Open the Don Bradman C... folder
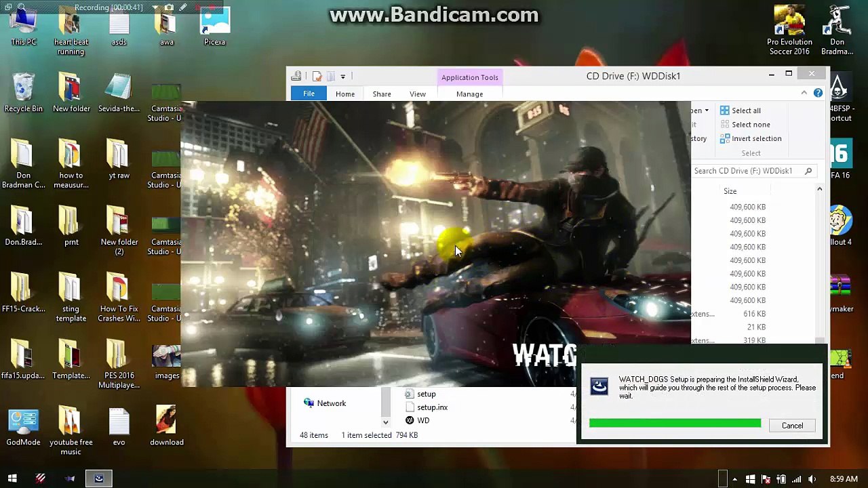This screenshot has height=488, width=868. [23, 164]
